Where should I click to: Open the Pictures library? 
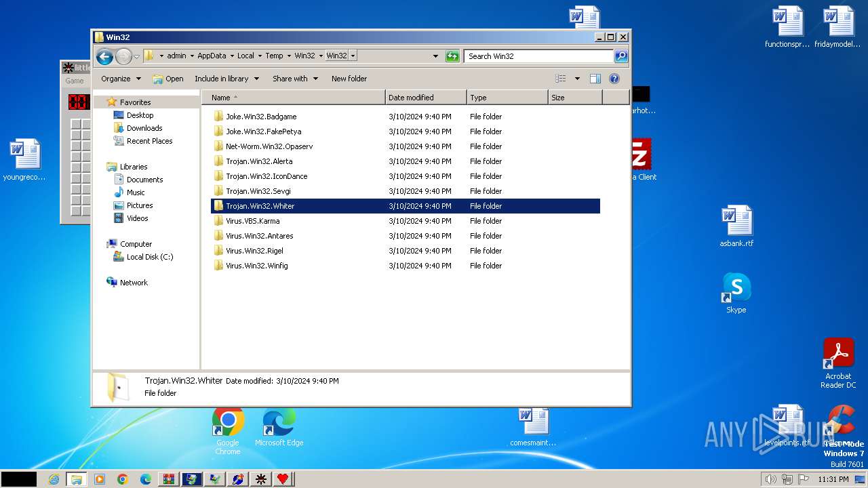140,205
